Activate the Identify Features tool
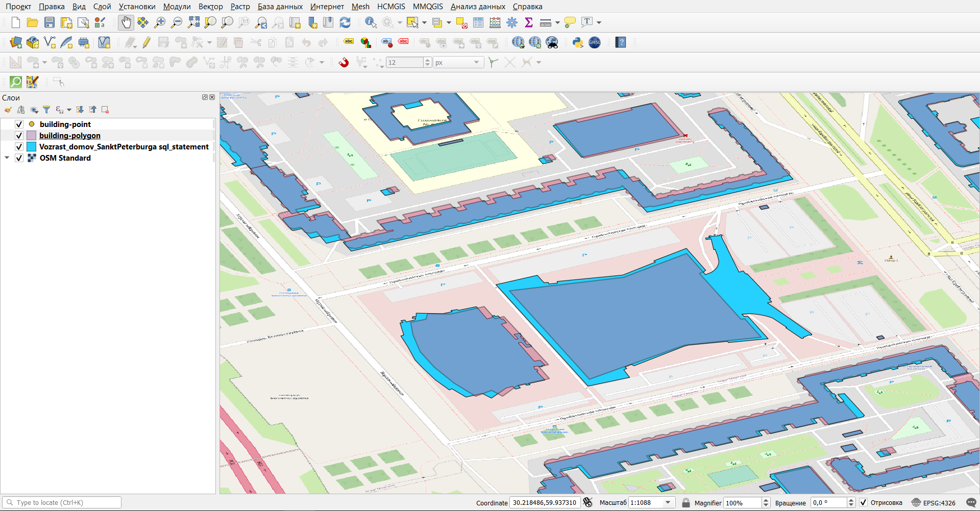The image size is (980, 511). [x=371, y=22]
